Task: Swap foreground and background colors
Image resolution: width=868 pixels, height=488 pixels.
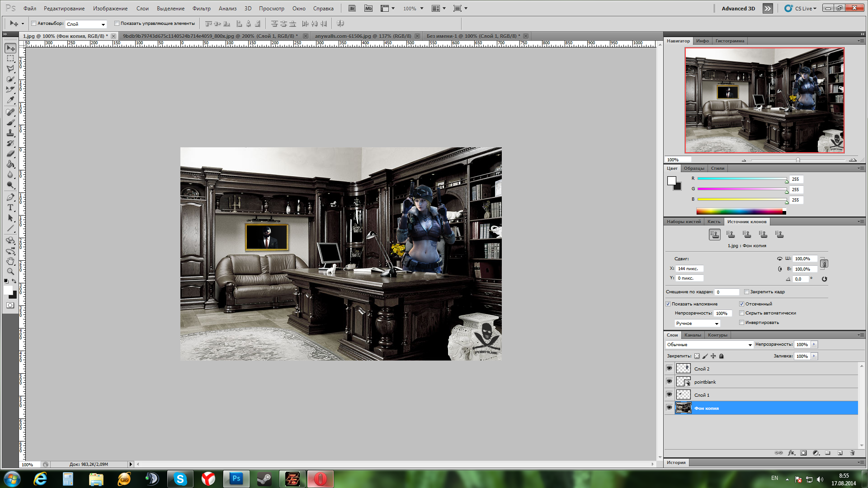Action: coord(14,281)
